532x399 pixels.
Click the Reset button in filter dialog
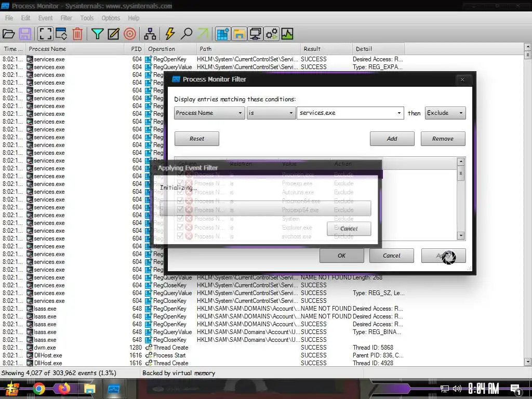197,139
